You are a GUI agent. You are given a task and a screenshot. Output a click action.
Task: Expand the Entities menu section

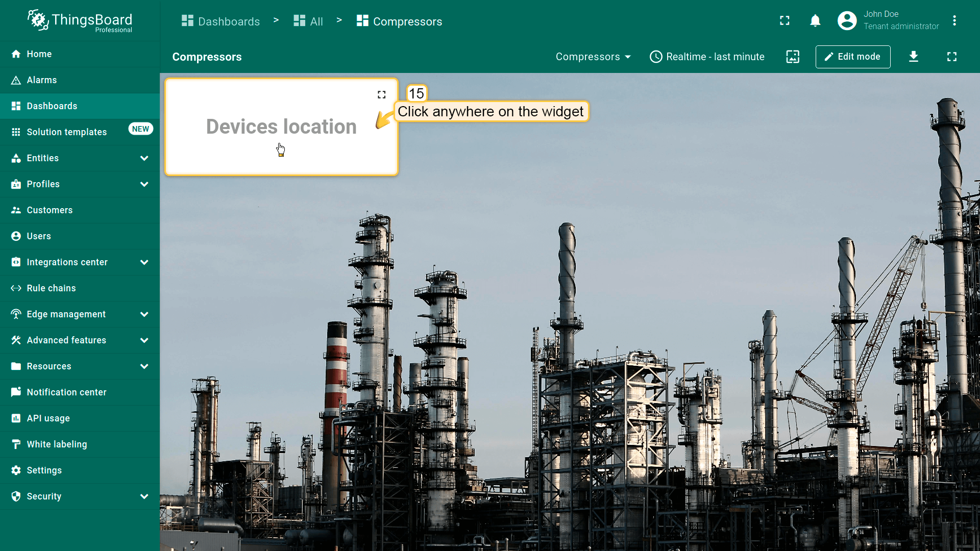[x=144, y=158]
